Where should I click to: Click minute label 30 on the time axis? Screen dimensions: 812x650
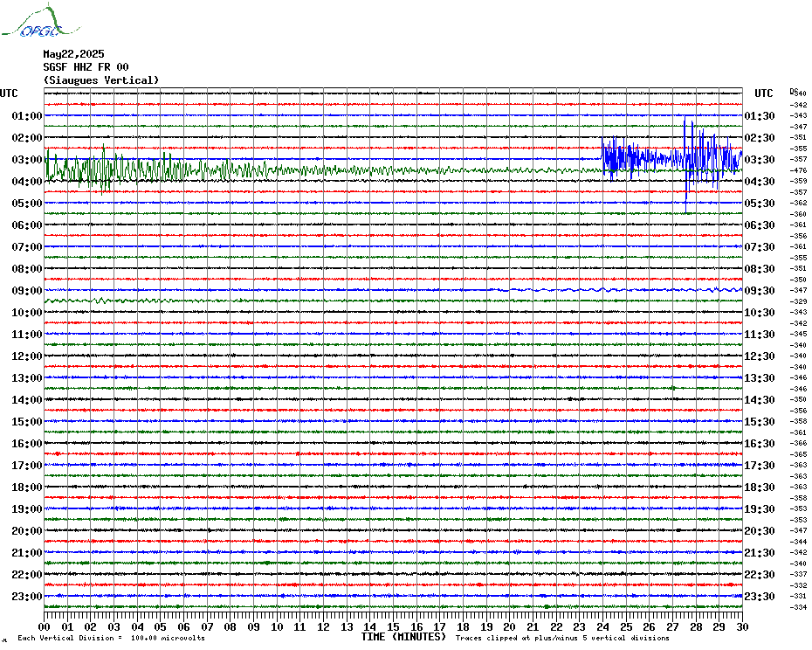(743, 626)
